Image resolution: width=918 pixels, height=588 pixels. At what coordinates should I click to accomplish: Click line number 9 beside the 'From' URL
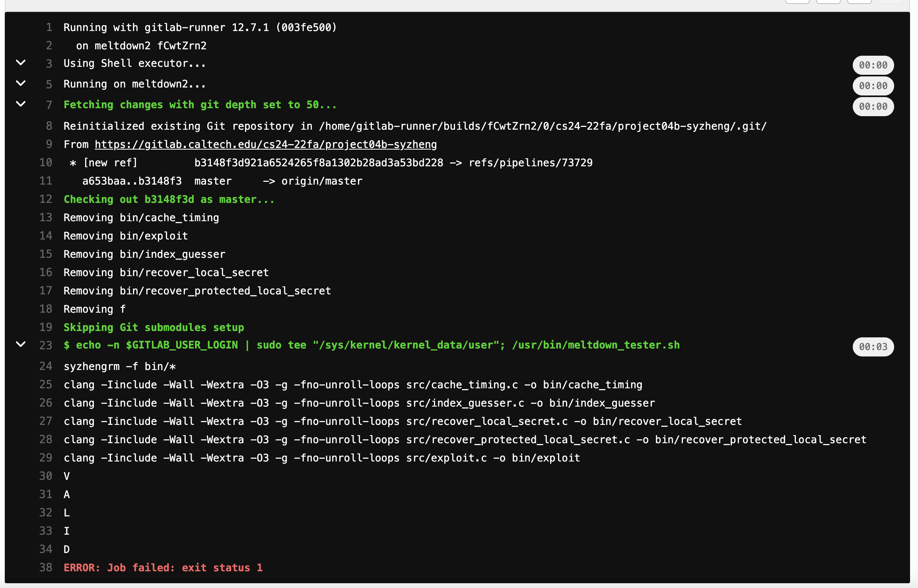point(49,144)
